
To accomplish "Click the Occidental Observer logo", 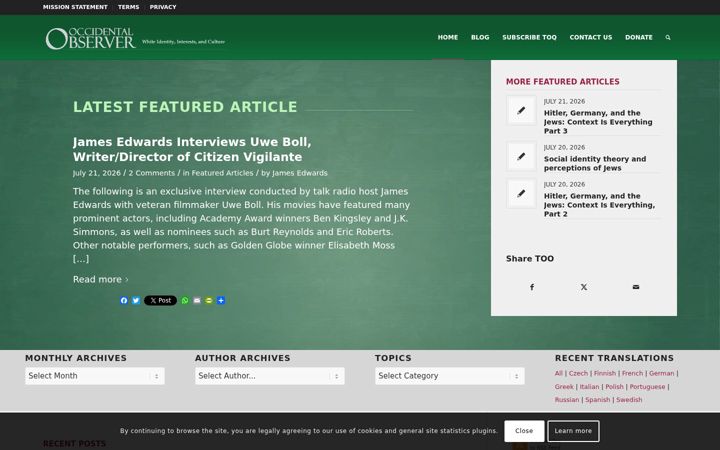I will tap(135, 38).
